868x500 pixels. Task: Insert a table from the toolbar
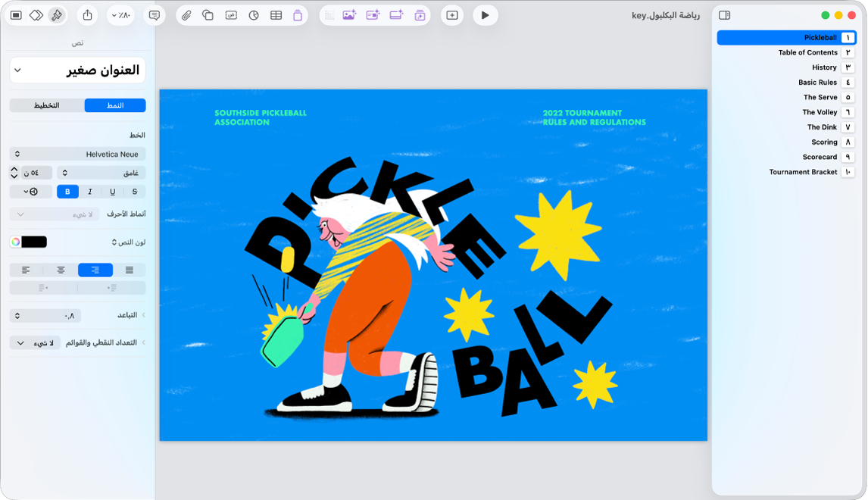tap(276, 15)
